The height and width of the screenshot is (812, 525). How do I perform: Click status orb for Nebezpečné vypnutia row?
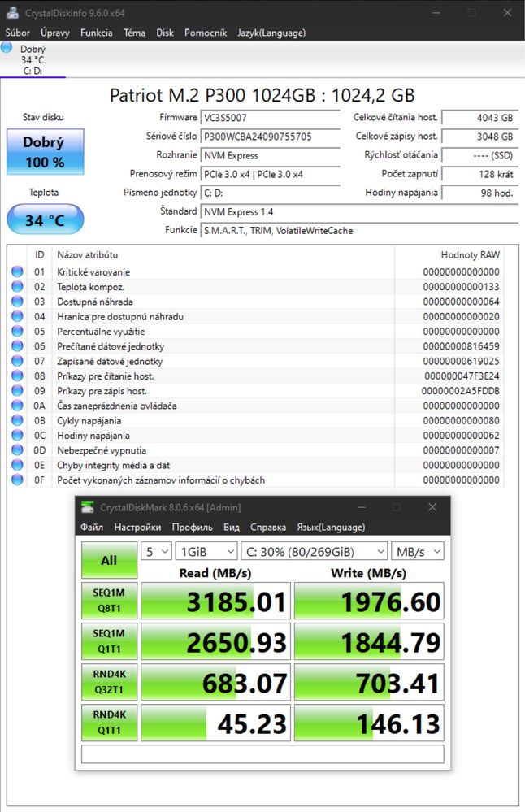click(17, 450)
